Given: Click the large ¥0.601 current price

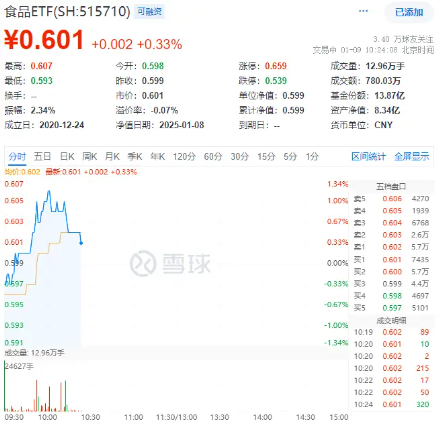Looking at the screenshot, I should click(44, 40).
